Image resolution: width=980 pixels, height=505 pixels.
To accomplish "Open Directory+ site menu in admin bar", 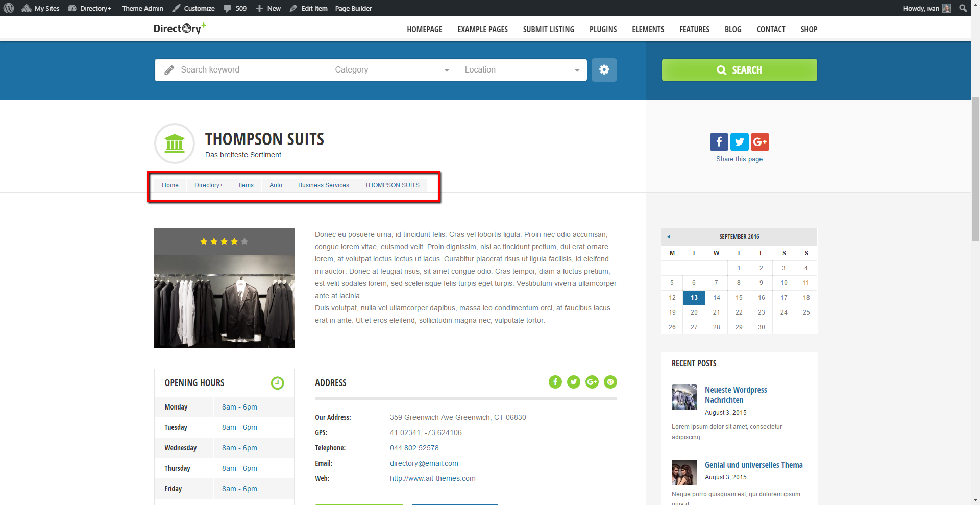I will (x=90, y=8).
